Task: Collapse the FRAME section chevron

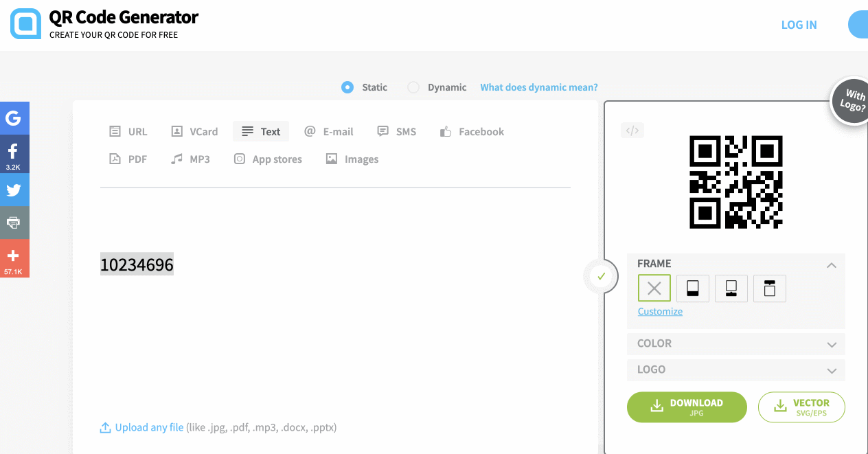Action: 832,264
